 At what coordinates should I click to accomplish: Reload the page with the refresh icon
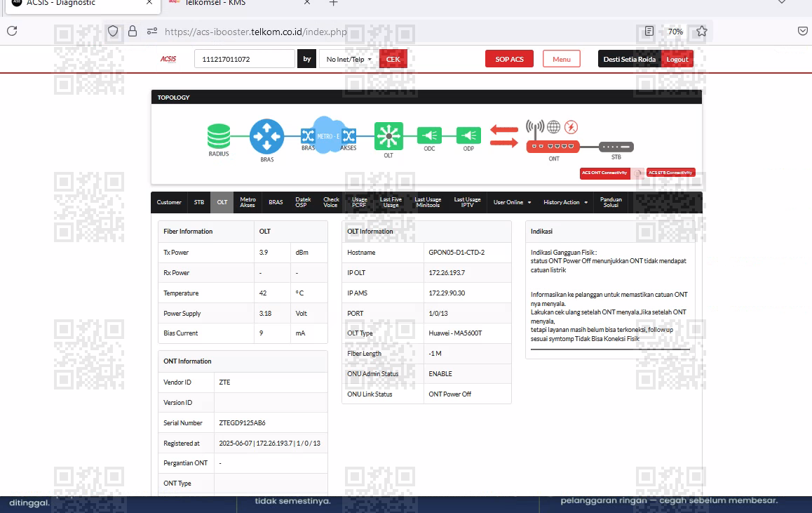click(x=12, y=31)
